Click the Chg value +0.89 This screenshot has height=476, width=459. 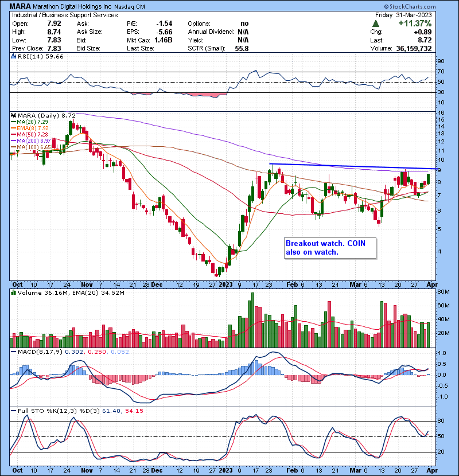[x=423, y=32]
